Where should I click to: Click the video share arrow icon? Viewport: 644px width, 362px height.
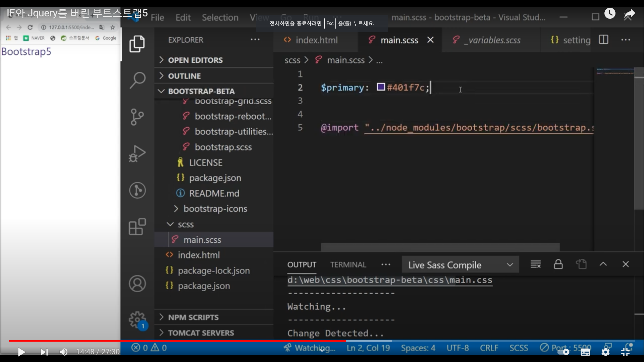629,14
